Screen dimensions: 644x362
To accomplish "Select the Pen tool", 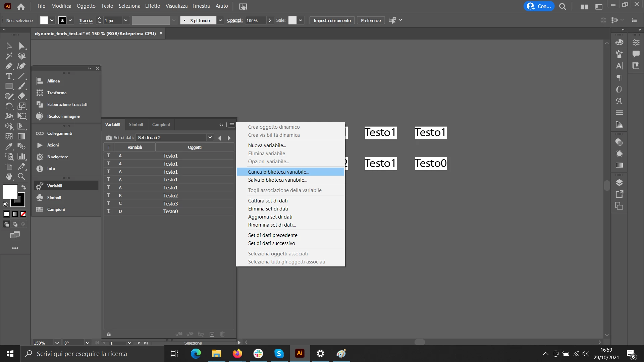I will (9, 66).
